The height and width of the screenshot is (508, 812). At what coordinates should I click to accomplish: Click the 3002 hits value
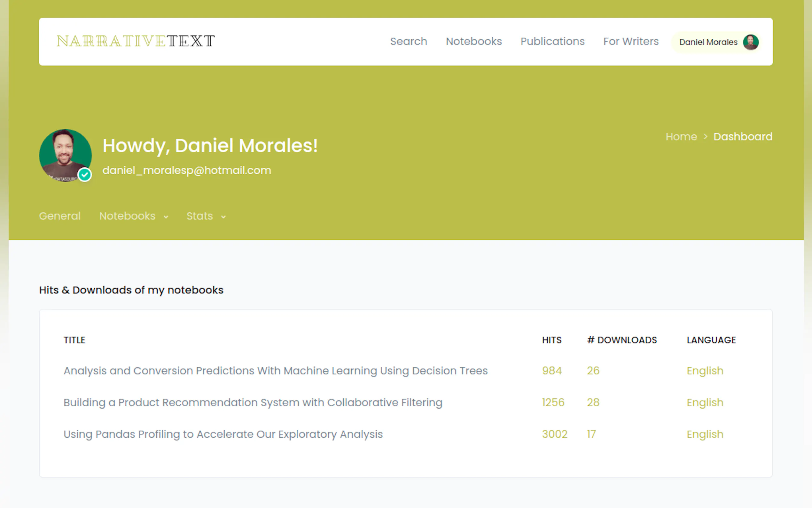pos(554,434)
